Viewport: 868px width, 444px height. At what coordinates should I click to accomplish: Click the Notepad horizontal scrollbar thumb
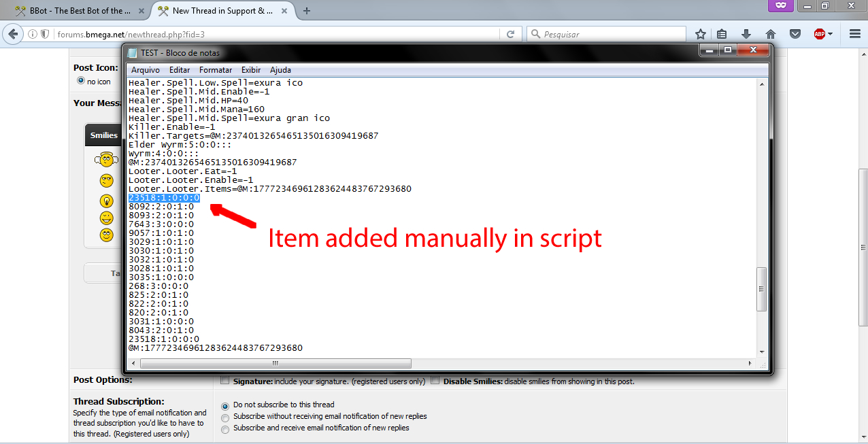click(x=276, y=363)
